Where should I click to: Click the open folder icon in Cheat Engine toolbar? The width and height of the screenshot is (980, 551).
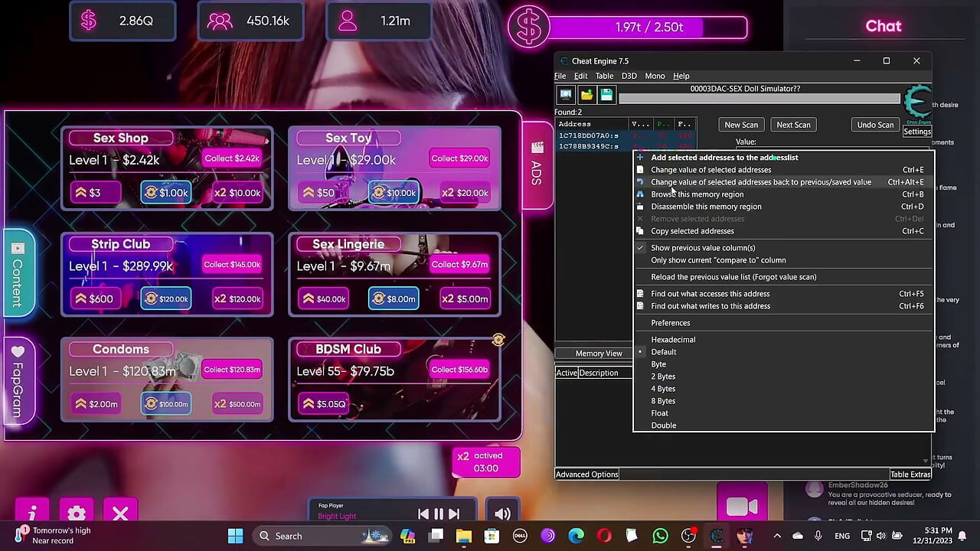pos(586,95)
